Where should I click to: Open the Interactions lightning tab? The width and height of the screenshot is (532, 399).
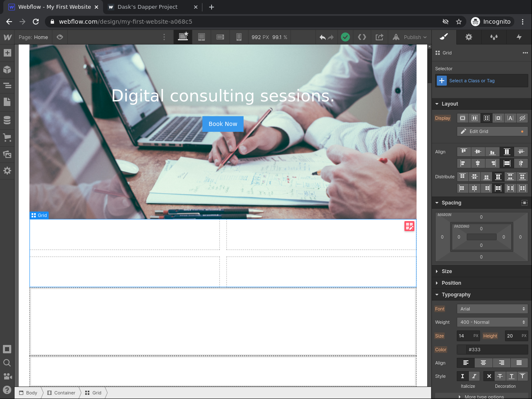(x=519, y=37)
